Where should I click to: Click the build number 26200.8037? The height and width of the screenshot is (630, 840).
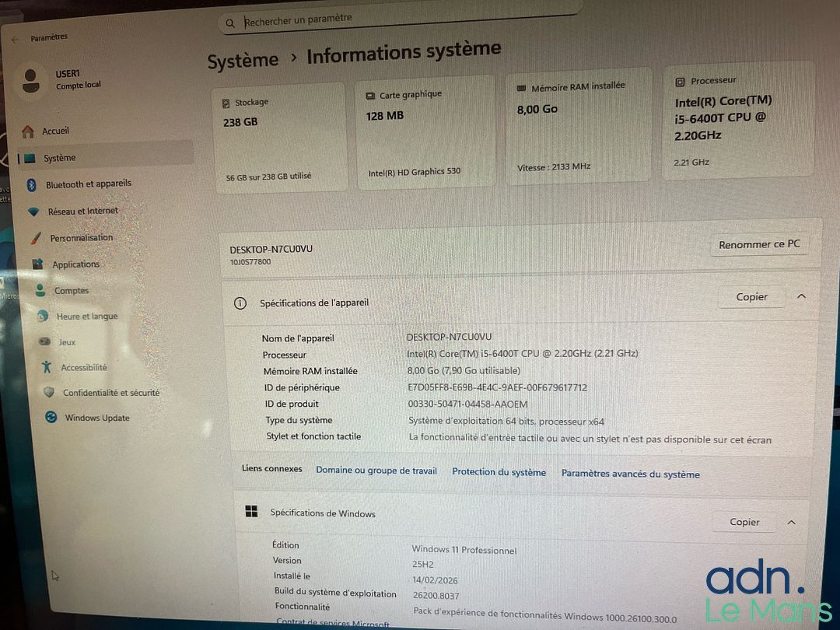pyautogui.click(x=436, y=595)
